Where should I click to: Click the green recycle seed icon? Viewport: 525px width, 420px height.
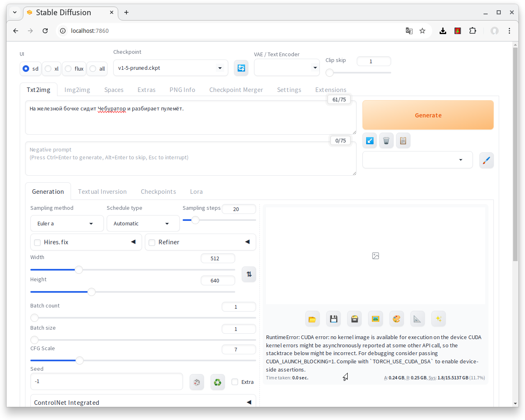pos(218,382)
